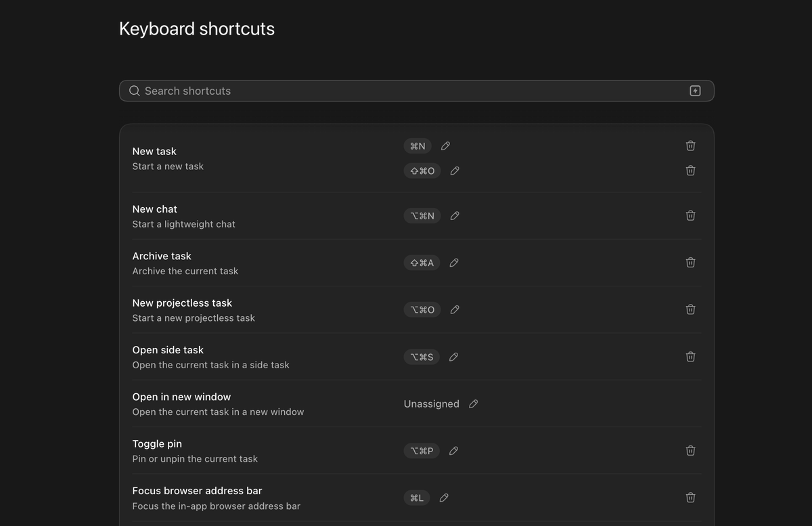The height and width of the screenshot is (526, 812).
Task: Edit the New chat shortcut
Action: tap(455, 216)
